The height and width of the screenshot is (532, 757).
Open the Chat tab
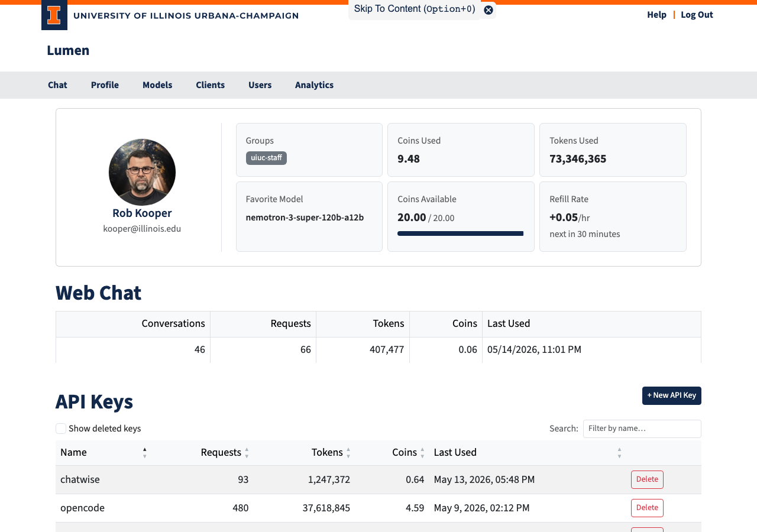click(57, 85)
